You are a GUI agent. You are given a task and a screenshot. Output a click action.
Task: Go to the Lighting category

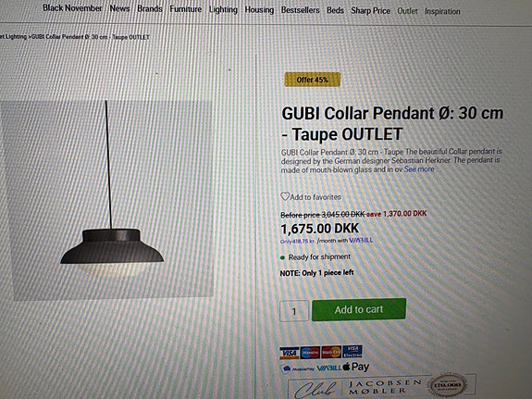click(x=223, y=9)
